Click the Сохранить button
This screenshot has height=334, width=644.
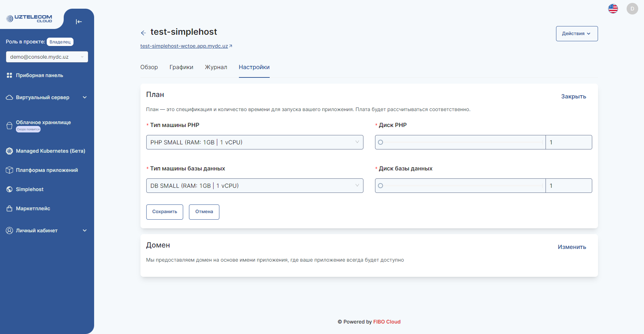(164, 212)
